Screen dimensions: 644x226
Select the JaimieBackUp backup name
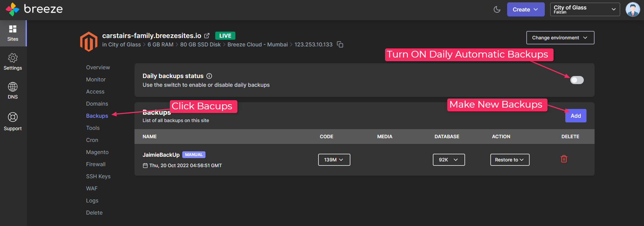point(161,155)
